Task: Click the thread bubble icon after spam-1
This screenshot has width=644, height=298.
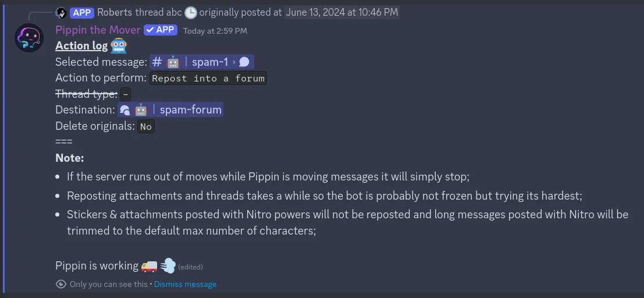Action: (244, 62)
